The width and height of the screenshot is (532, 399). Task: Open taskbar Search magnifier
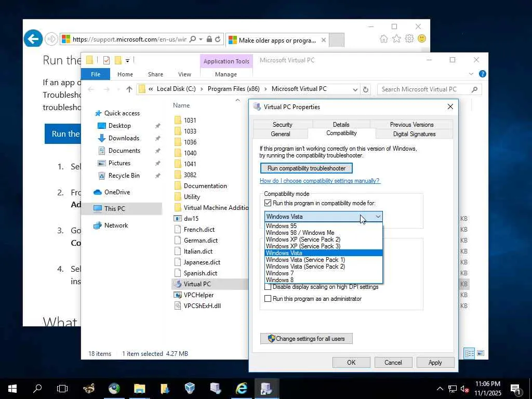click(x=37, y=389)
